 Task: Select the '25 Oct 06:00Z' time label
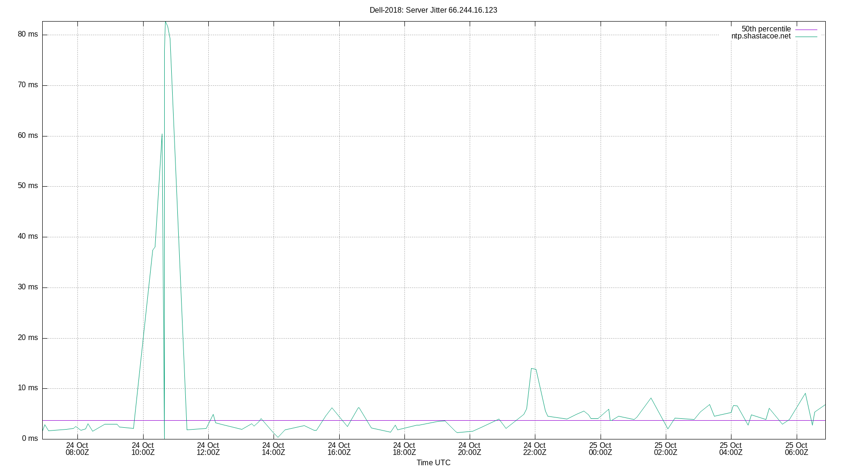[796, 449]
